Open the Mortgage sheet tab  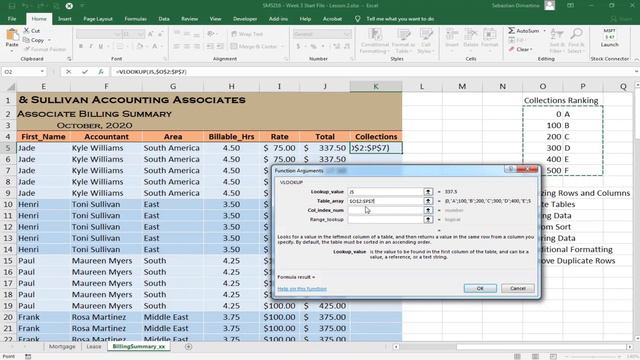tap(62, 347)
